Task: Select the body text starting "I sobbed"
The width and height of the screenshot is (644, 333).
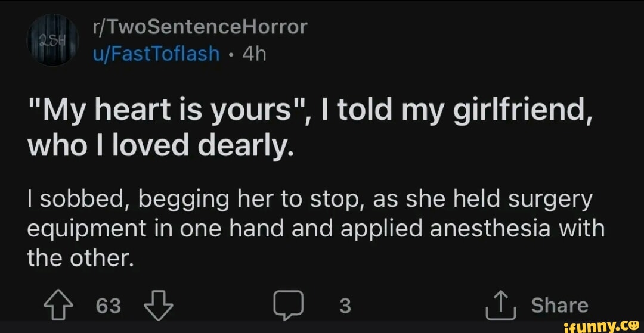Action: 310,200
